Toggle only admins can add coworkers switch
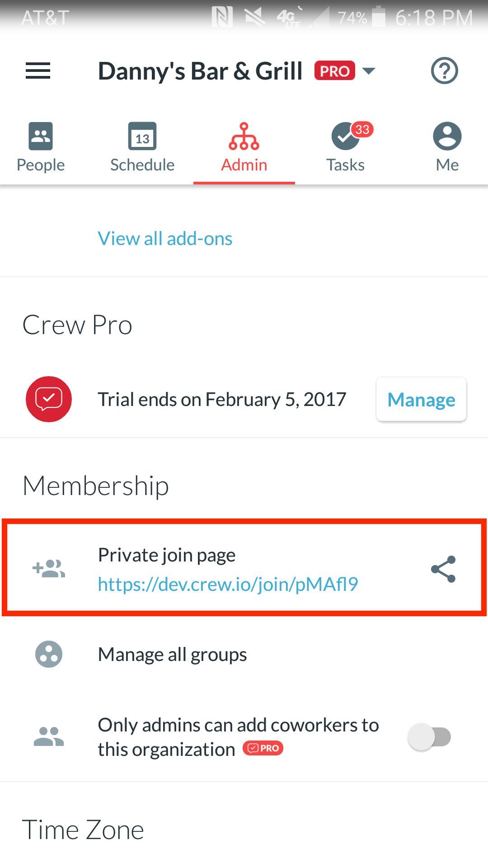The height and width of the screenshot is (868, 488). (429, 737)
